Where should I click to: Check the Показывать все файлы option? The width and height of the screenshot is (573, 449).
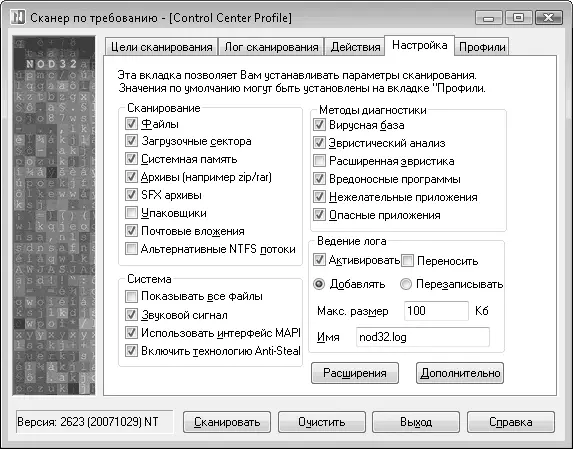point(131,296)
